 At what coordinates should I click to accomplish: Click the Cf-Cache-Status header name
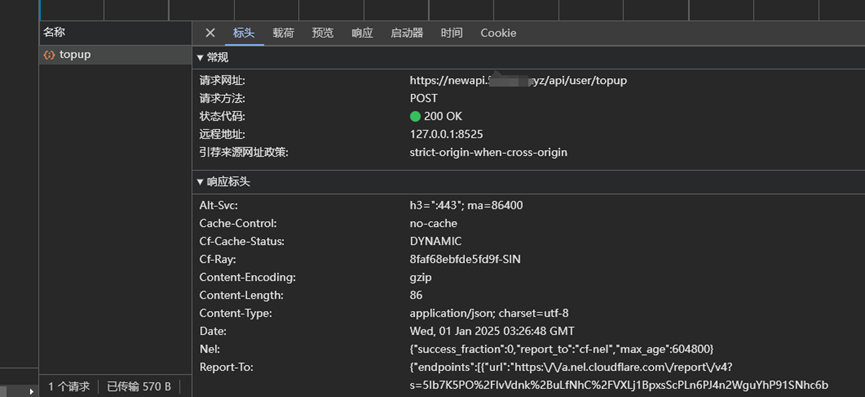[x=242, y=242]
